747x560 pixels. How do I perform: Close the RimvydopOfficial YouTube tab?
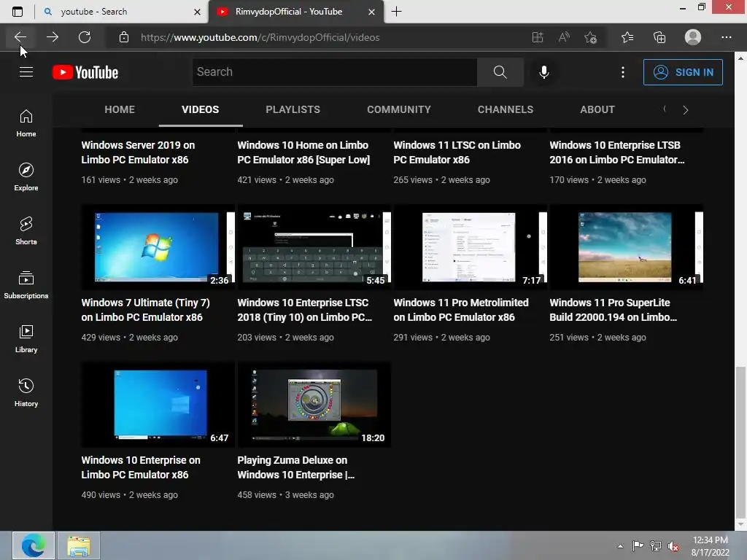[x=371, y=12]
